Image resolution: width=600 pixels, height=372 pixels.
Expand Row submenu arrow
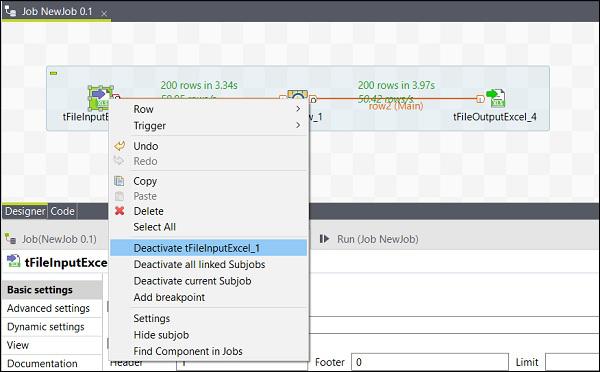tap(298, 109)
